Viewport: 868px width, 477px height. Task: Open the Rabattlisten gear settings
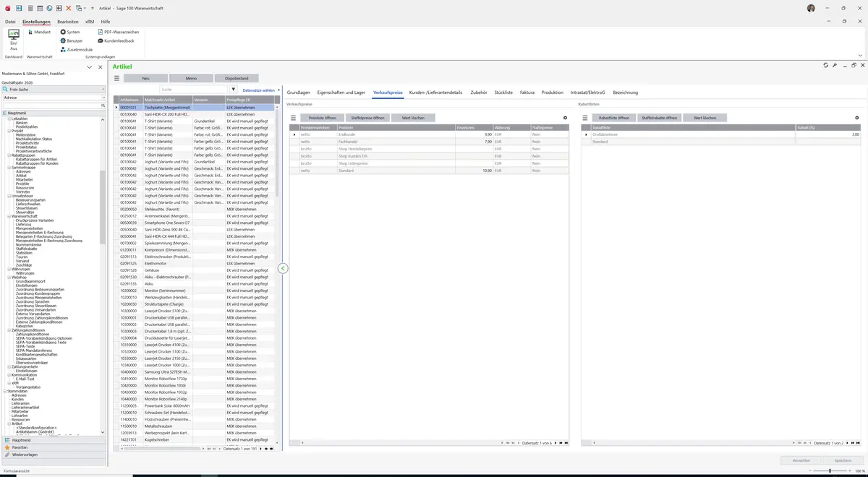point(857,117)
